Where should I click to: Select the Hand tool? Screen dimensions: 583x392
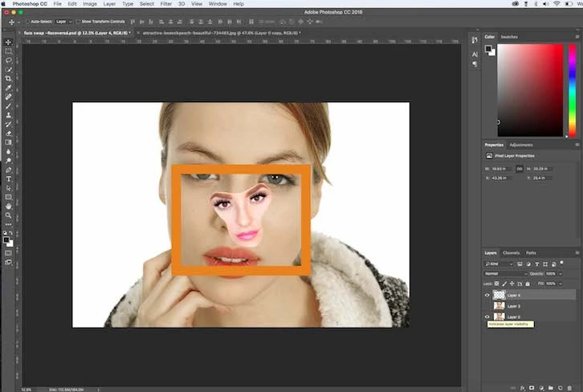point(9,206)
